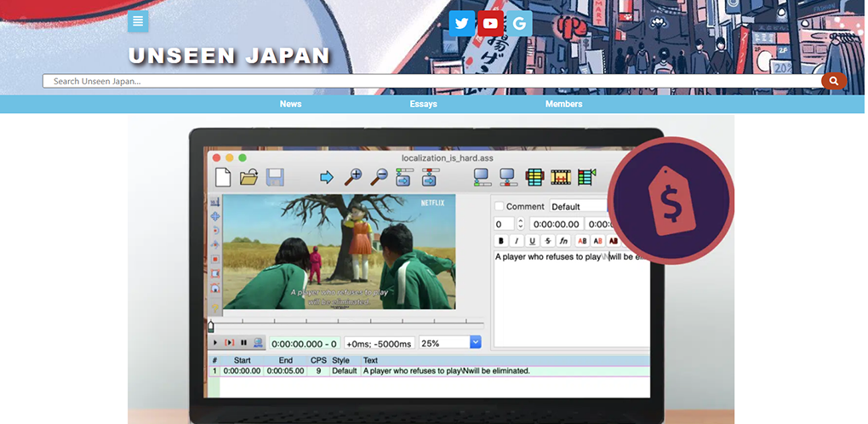Screen dimensions: 868x424
Task: Click the layer number stepper arrows
Action: 520,224
